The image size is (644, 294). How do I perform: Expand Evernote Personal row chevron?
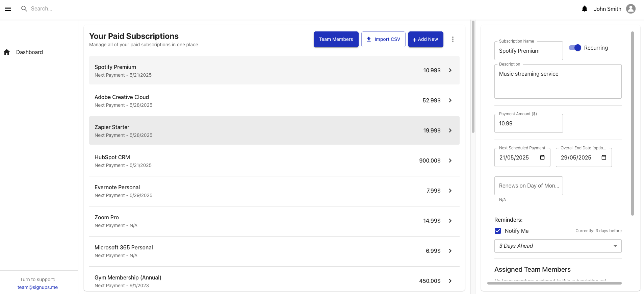coord(450,191)
